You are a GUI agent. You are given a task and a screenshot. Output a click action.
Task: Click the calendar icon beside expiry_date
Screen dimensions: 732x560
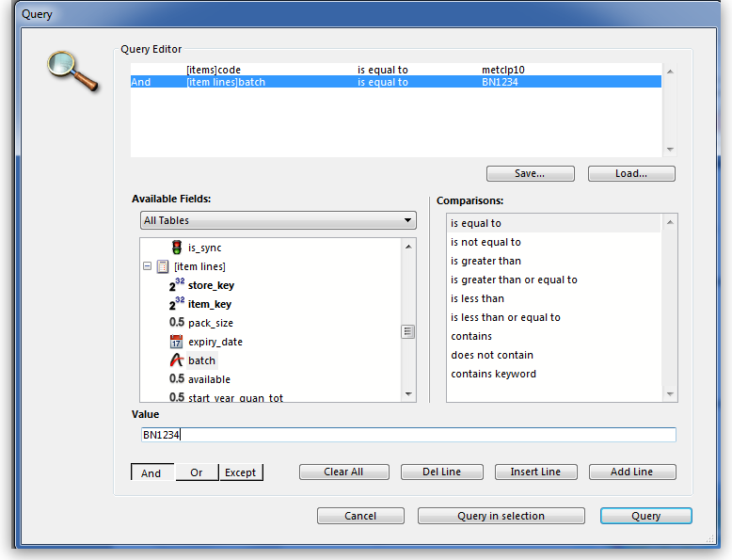coord(176,342)
